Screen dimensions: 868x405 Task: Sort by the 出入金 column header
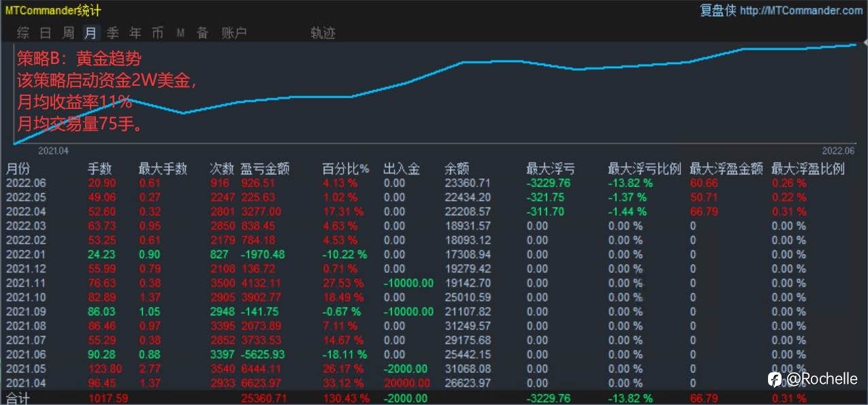point(401,169)
